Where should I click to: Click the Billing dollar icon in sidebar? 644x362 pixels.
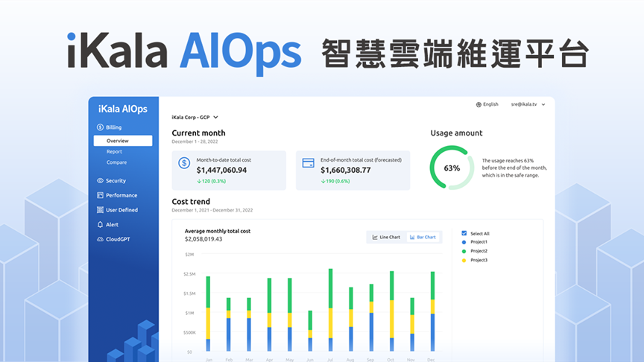point(100,127)
